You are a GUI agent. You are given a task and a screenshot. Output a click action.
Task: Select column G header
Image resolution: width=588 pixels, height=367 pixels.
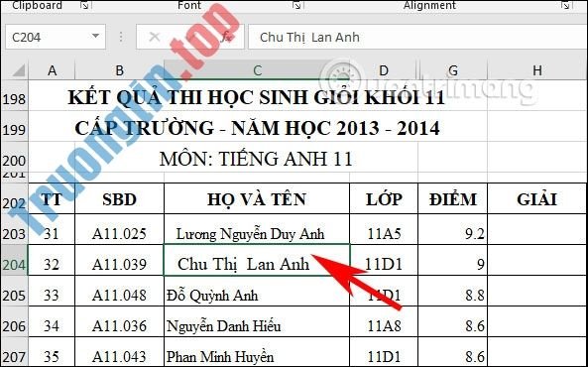tap(452, 70)
